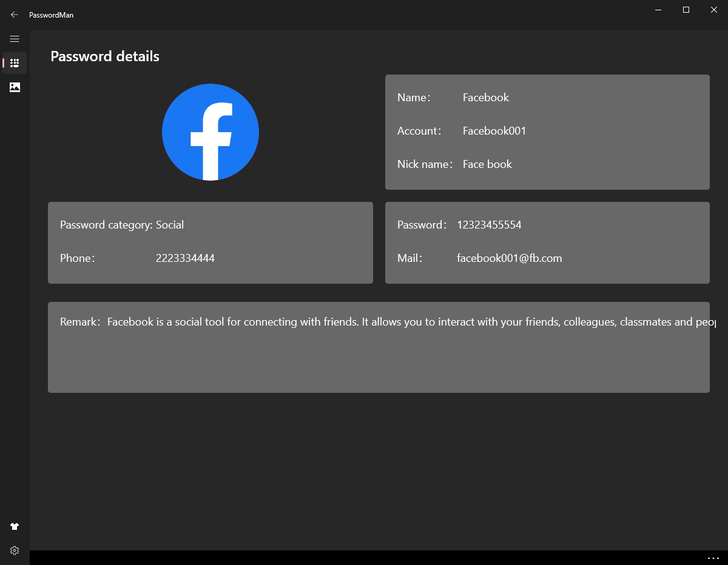Click the Password details heading
The width and height of the screenshot is (728, 565).
tap(105, 56)
